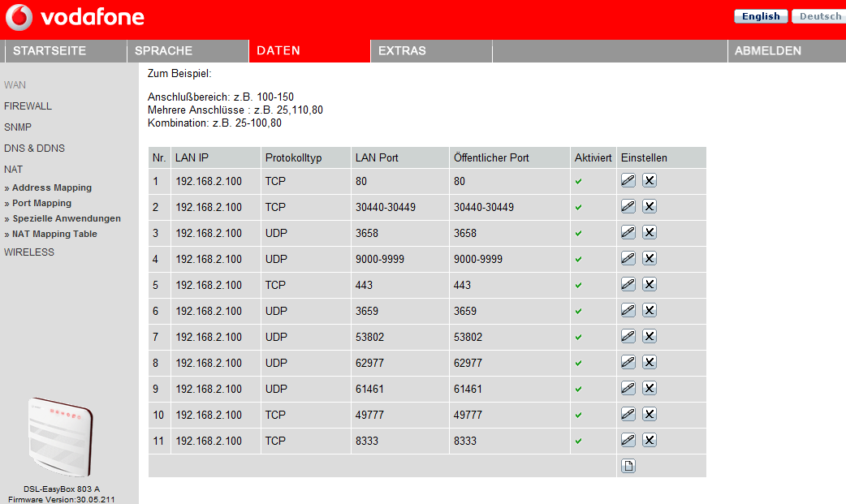Remove the UDP 3659 mapping in row 6

[x=650, y=310]
